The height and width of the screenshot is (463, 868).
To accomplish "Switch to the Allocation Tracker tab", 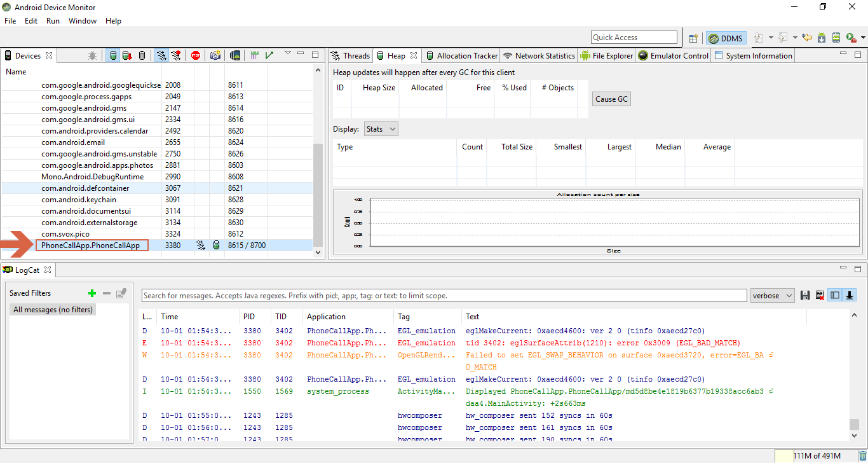I will tap(462, 56).
